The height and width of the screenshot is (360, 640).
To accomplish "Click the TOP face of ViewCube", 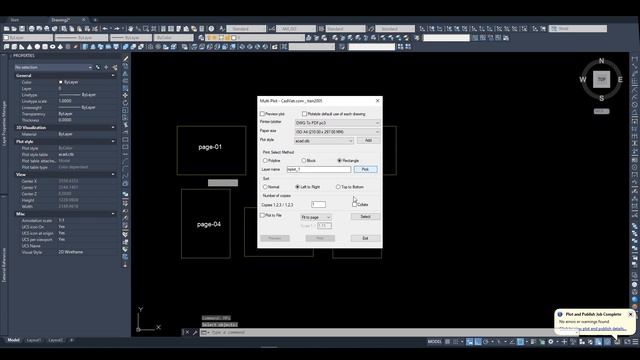I will pyautogui.click(x=601, y=80).
